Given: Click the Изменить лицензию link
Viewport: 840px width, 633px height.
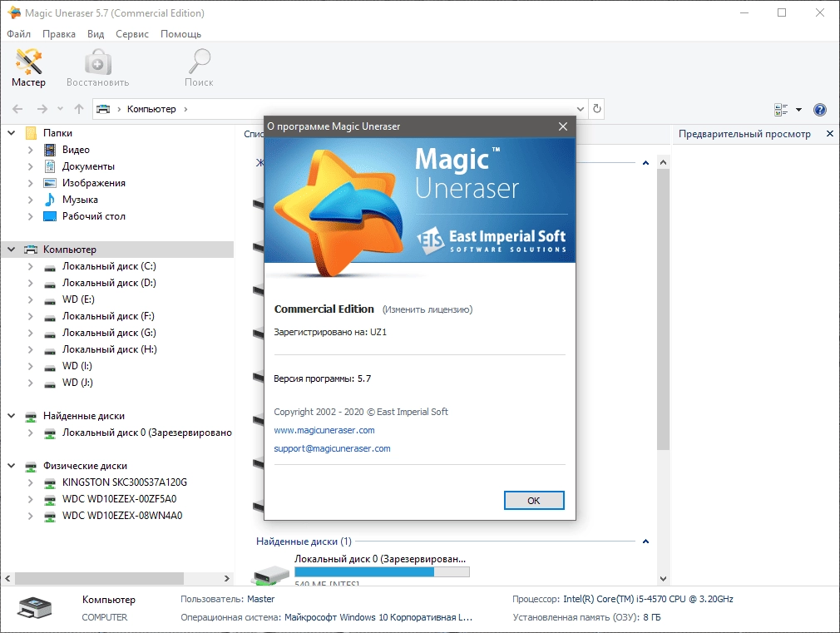Looking at the screenshot, I should point(427,309).
